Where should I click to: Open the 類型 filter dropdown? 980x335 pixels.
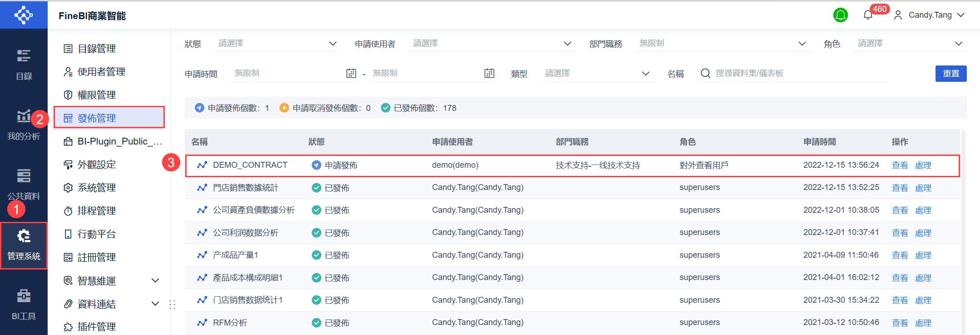[597, 74]
